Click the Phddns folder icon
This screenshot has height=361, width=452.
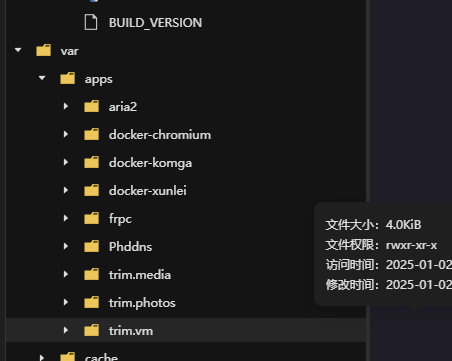(92, 246)
